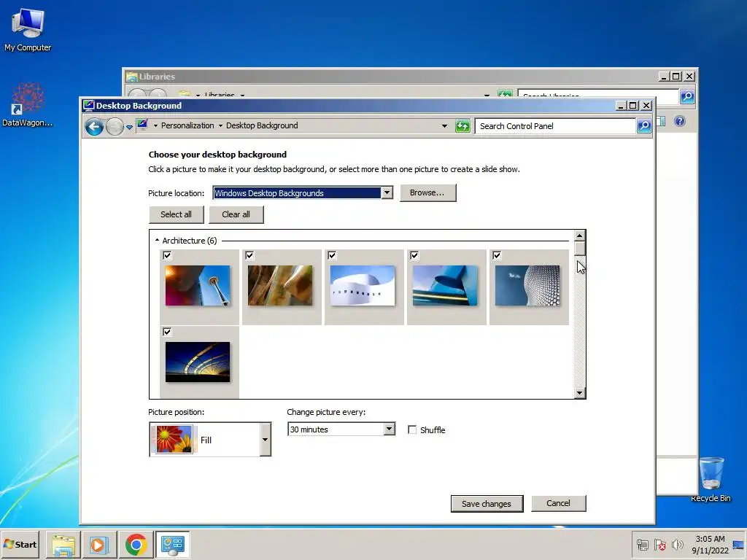Click the clock showing 3:05 AM
The image size is (747, 560).
710,539
